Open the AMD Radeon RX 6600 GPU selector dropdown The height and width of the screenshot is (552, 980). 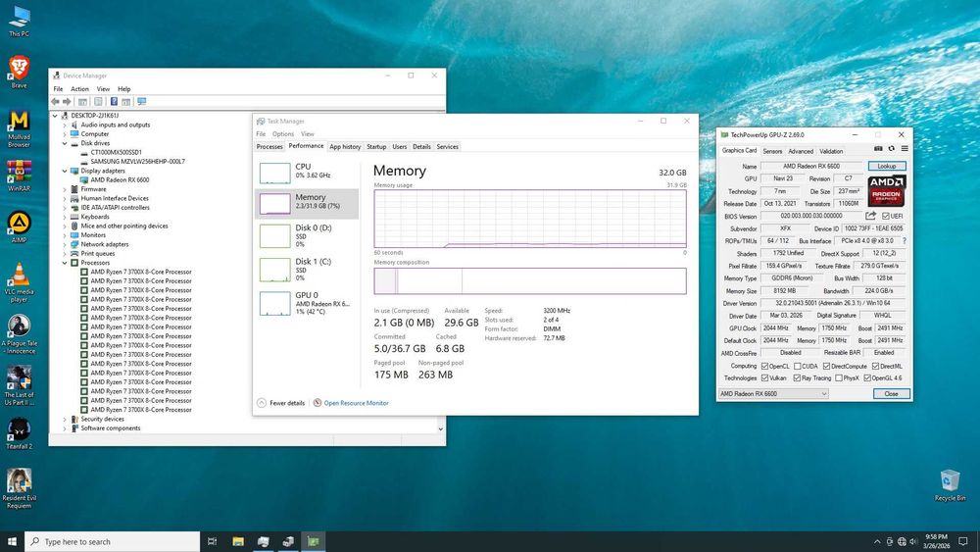[x=773, y=394]
